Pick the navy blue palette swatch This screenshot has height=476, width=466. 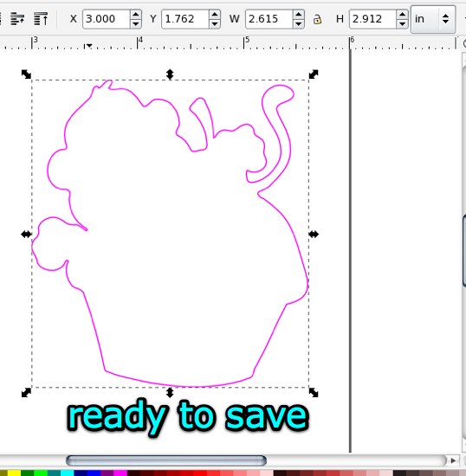pos(81,473)
